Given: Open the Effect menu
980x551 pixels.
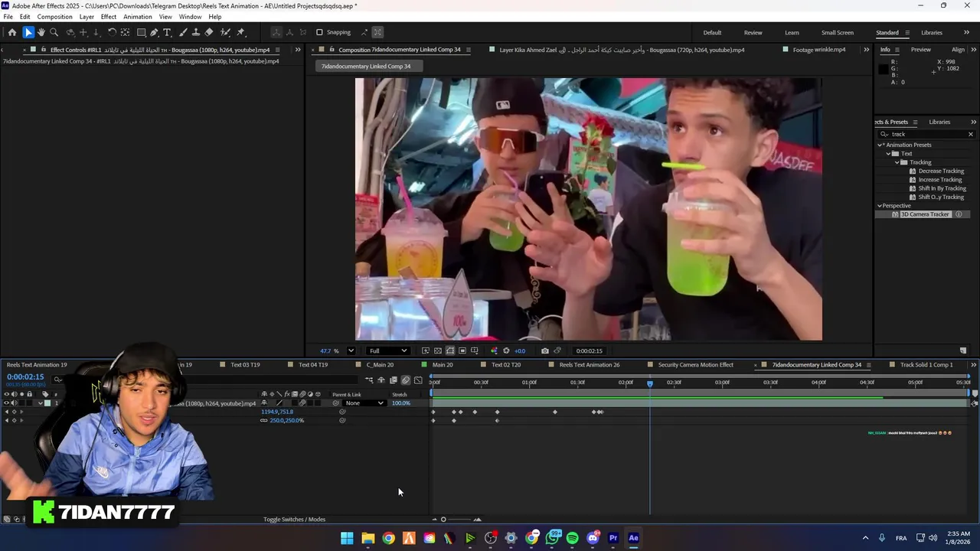Looking at the screenshot, I should (x=109, y=17).
